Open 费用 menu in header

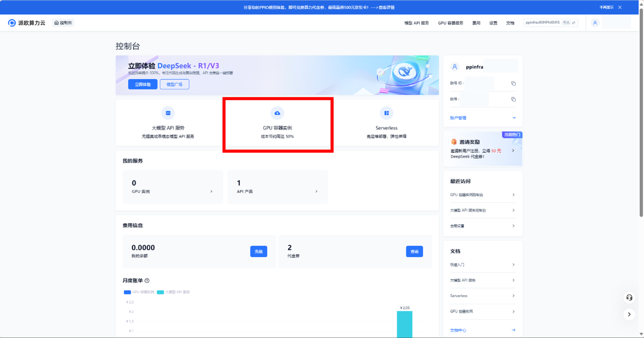476,23
